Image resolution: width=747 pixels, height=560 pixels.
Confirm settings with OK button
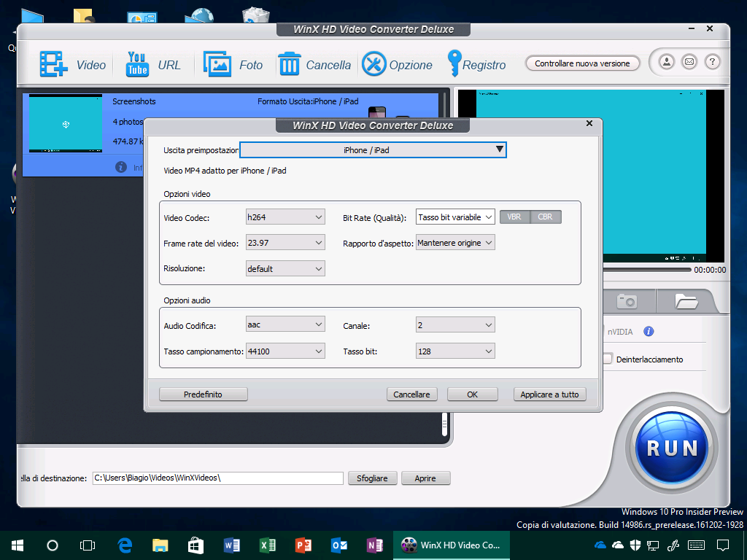click(473, 394)
